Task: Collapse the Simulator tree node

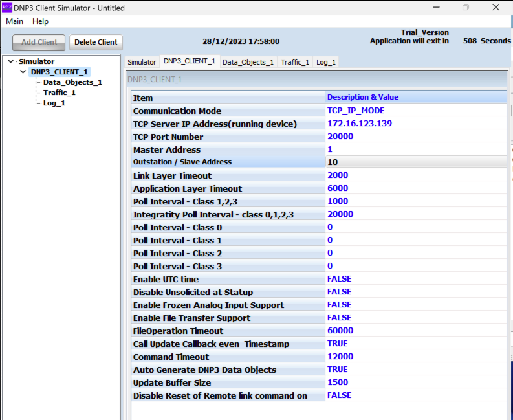Action: pyautogui.click(x=11, y=61)
